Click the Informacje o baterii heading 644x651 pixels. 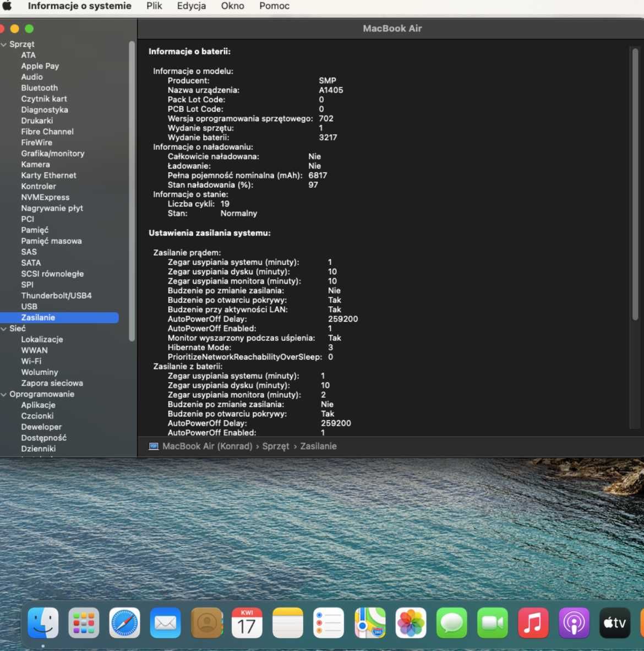[190, 51]
